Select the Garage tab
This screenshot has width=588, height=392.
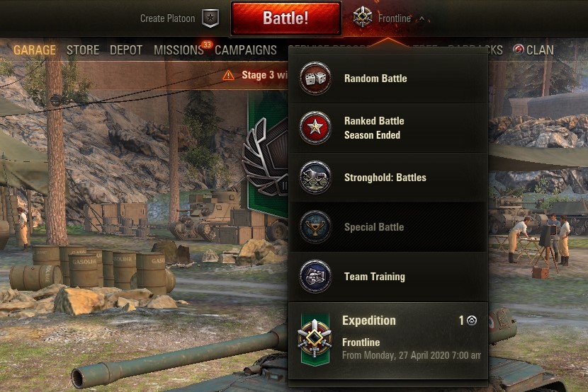coord(35,50)
